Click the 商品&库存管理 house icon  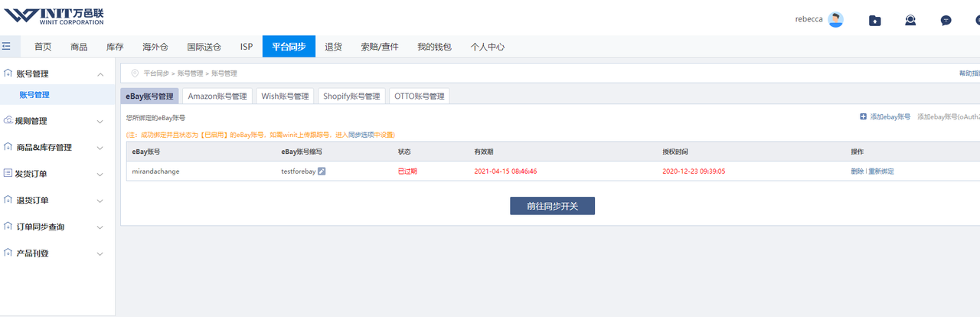point(8,147)
